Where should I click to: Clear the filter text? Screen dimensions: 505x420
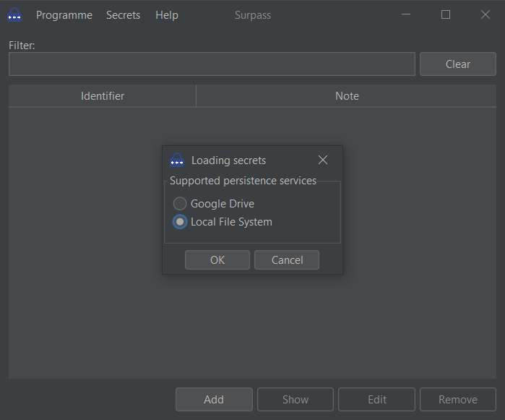tap(458, 64)
